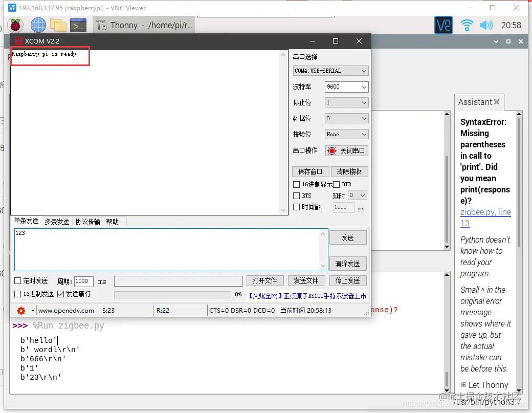Open XCOM settings gear icon
532x413 pixels.
pyautogui.click(x=21, y=311)
